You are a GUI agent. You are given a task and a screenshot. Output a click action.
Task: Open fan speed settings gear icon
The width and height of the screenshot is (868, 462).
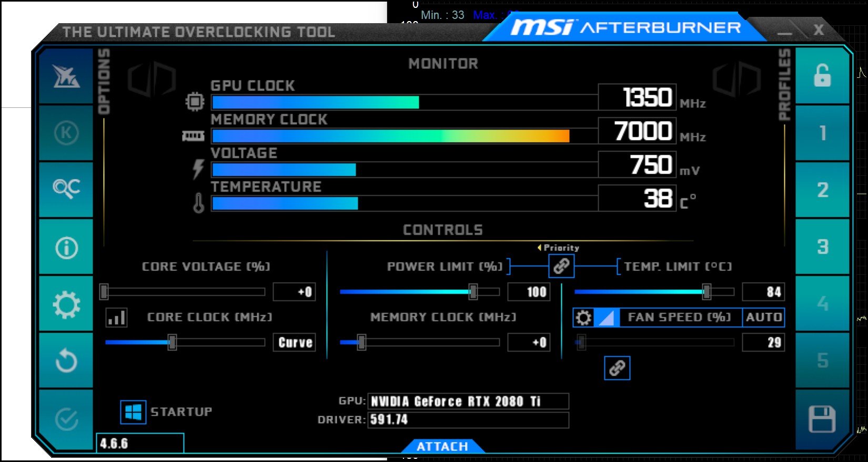click(583, 317)
